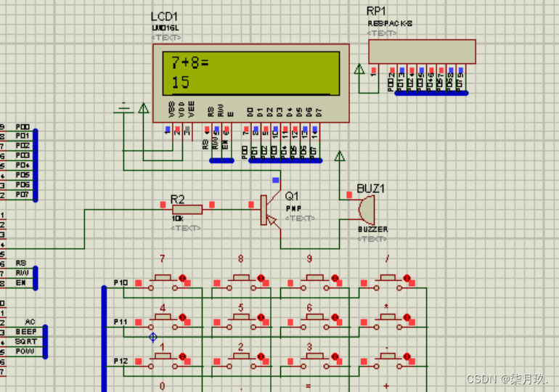The width and height of the screenshot is (559, 392).
Task: Select the 10k resistor value text
Action: [177, 219]
